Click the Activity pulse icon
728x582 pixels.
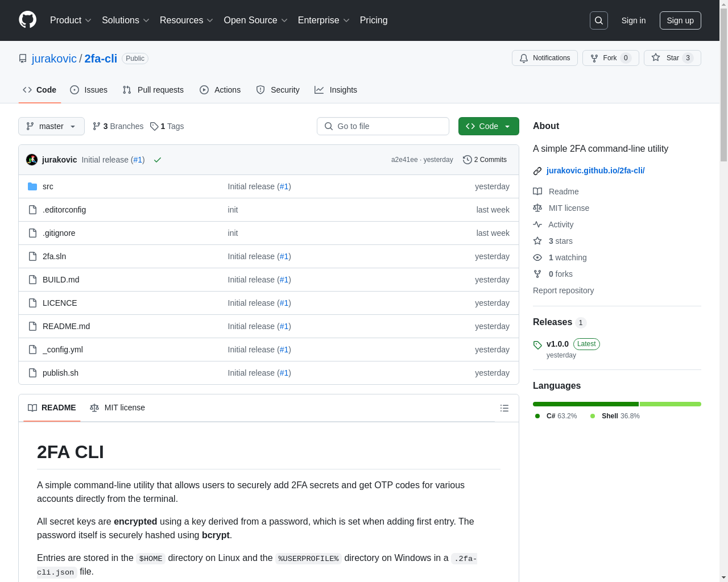[x=537, y=225]
